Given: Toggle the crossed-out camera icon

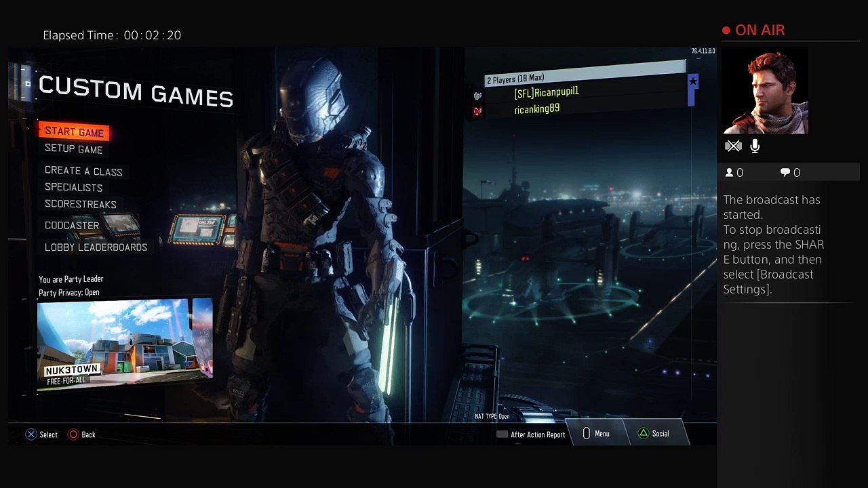Looking at the screenshot, I should [733, 146].
